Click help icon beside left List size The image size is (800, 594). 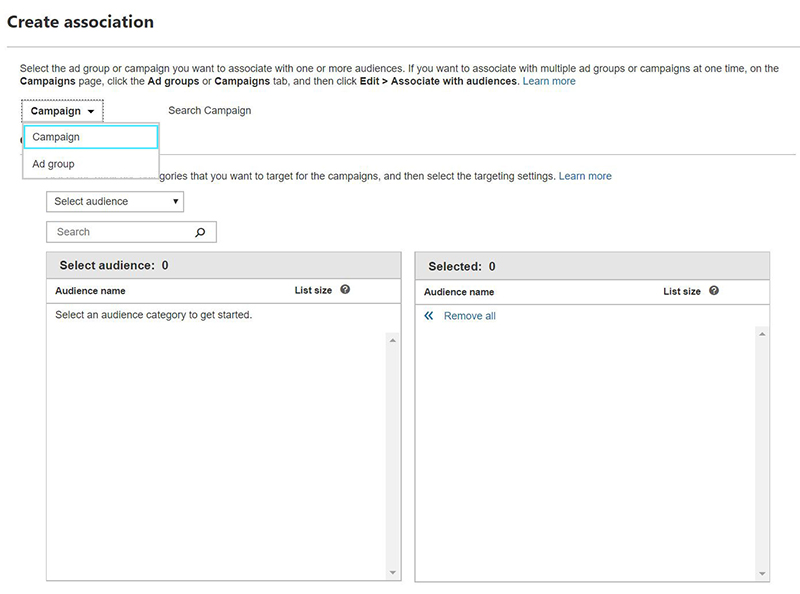pos(345,290)
